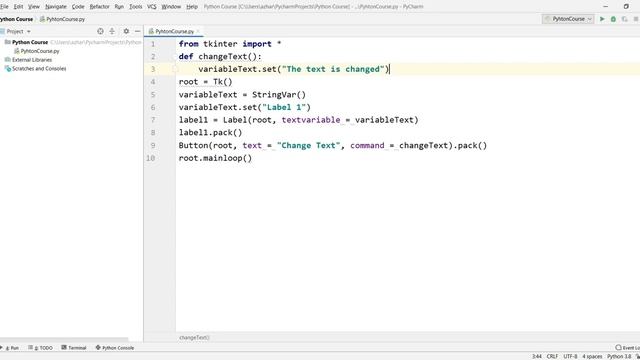Open the Python 3.8 interpreter selector

click(619, 356)
